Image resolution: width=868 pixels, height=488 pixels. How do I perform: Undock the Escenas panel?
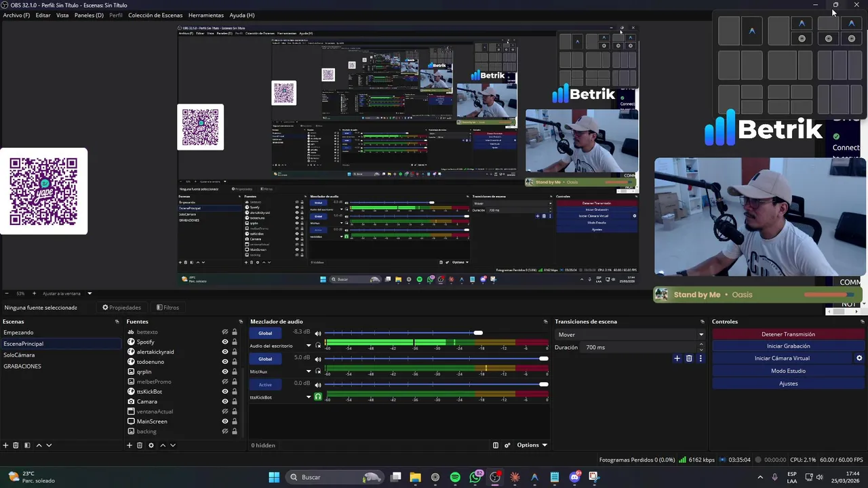pos(117,322)
